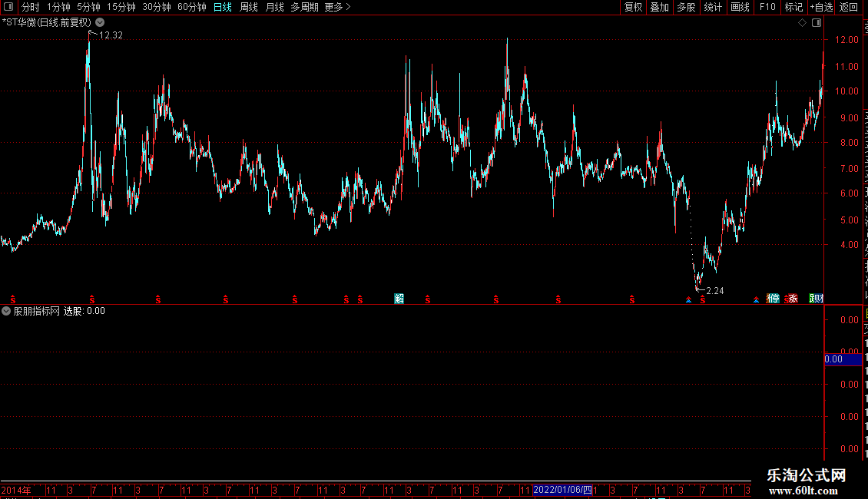868x499 pixels.
Task: Click the 12.00 price axis label
Action: click(846, 40)
